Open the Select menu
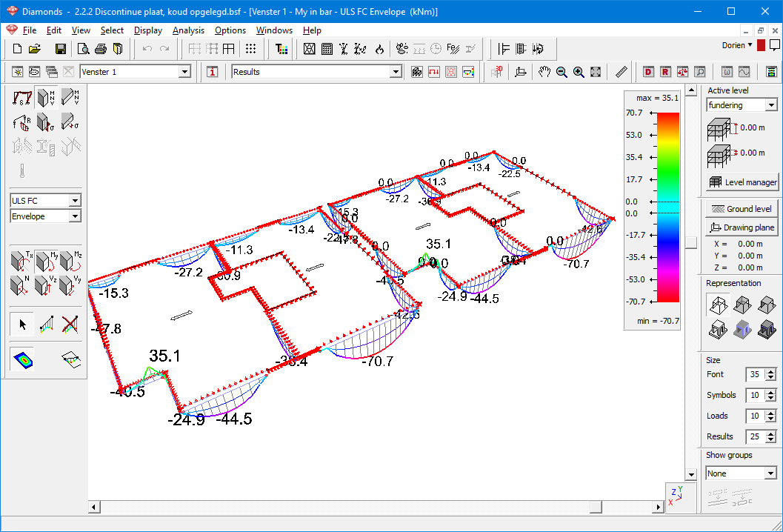Screen dimensions: 783x532 pos(112,30)
